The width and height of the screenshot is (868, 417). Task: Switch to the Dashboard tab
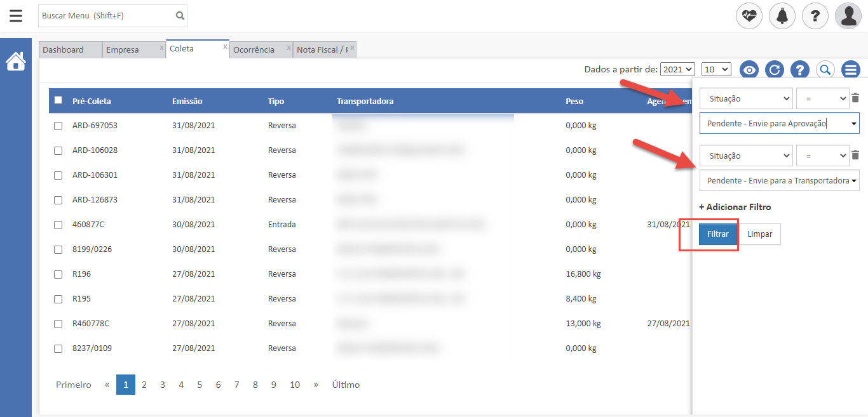click(64, 50)
